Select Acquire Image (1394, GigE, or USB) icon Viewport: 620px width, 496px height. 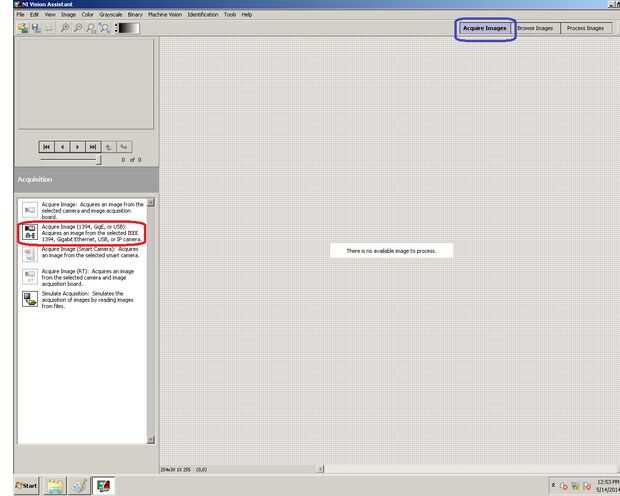pyautogui.click(x=30, y=232)
